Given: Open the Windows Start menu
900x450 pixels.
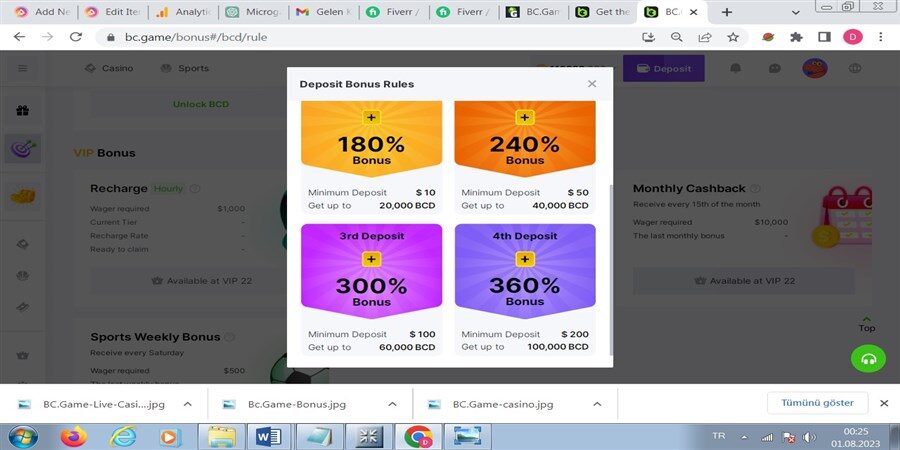Looking at the screenshot, I should pyautogui.click(x=23, y=437).
